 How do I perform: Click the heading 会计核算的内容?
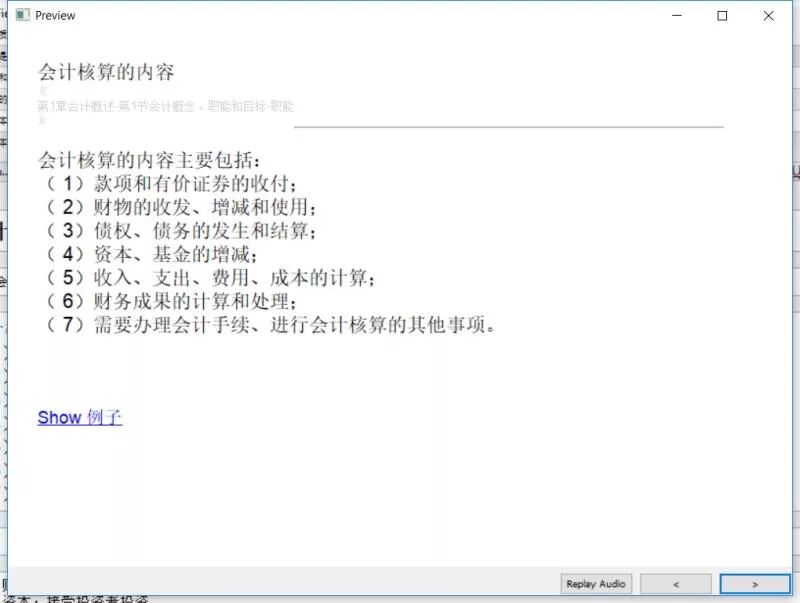[106, 72]
